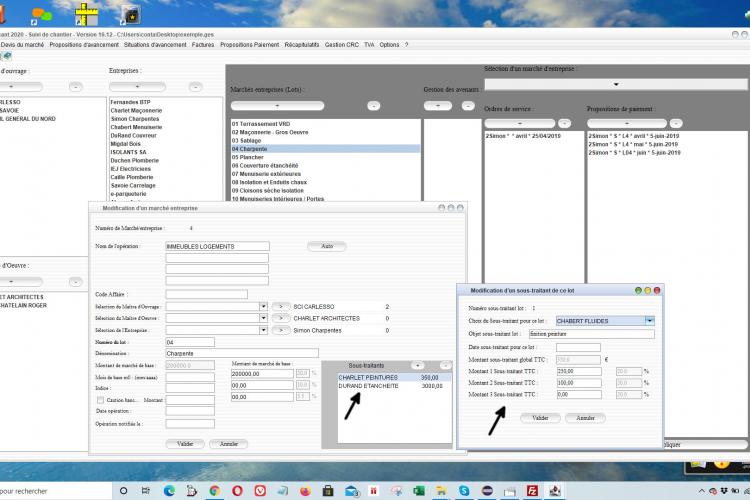
Task: Open the Options menu
Action: [389, 44]
